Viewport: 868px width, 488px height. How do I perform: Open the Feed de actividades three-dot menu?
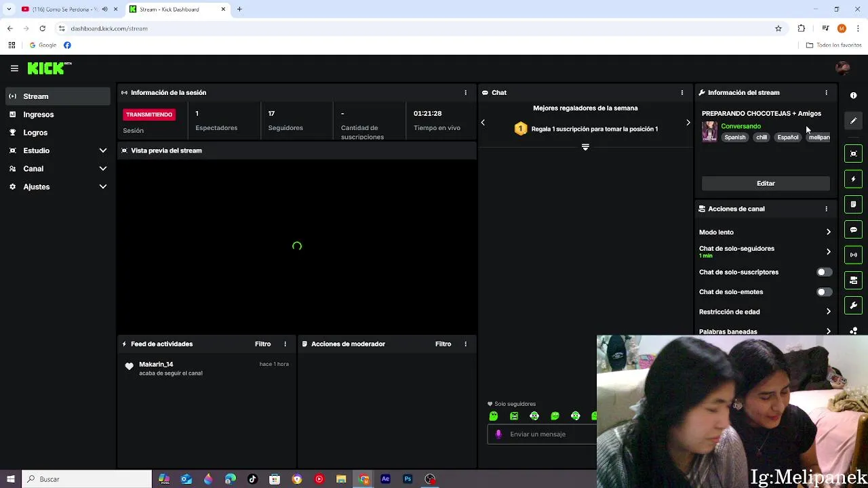pos(285,344)
